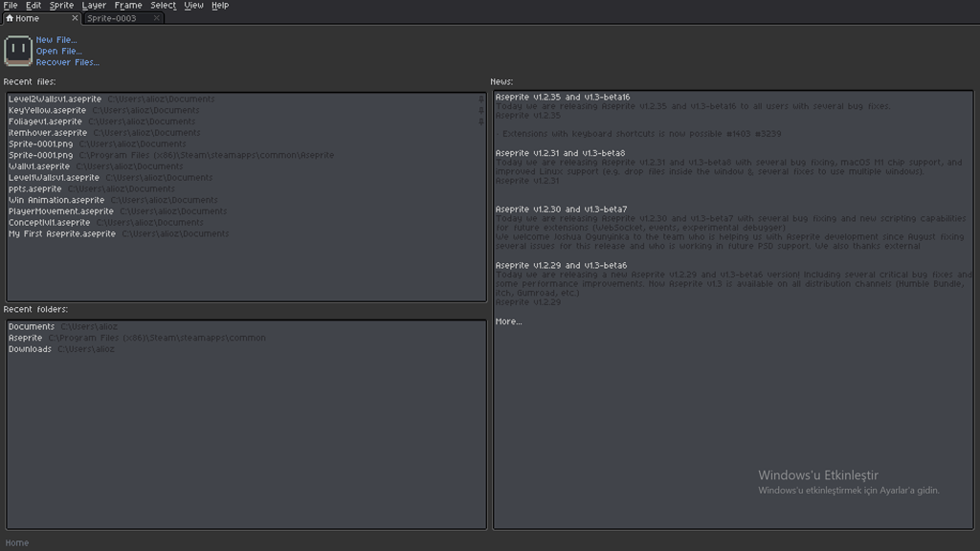Click the Open File link

pyautogui.click(x=57, y=51)
